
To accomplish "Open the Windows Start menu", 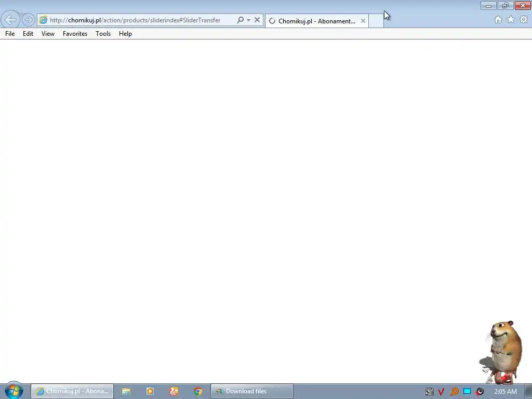I will click(14, 391).
